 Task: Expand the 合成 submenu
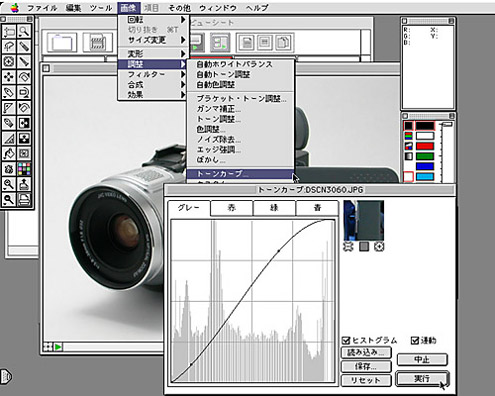tap(154, 85)
